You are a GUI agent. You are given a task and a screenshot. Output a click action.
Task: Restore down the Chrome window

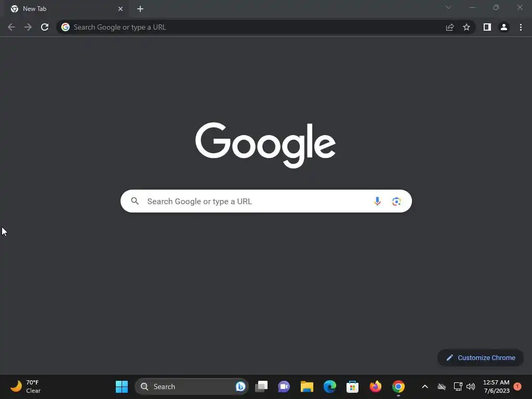pos(496,7)
